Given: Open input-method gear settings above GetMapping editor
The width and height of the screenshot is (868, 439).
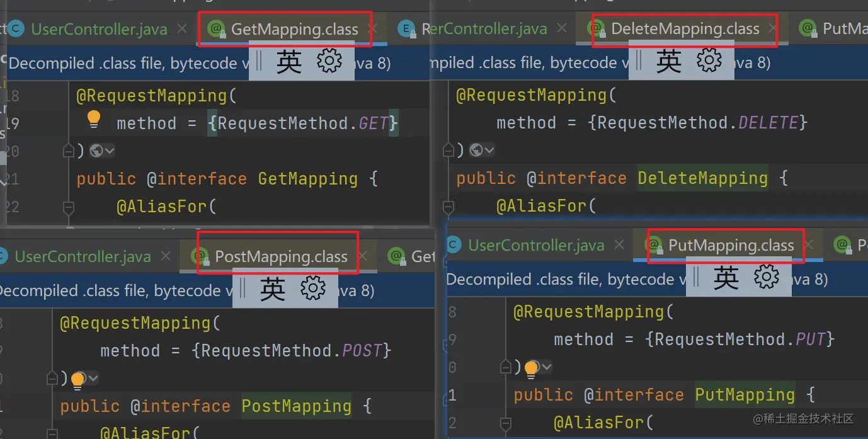Looking at the screenshot, I should 329,61.
